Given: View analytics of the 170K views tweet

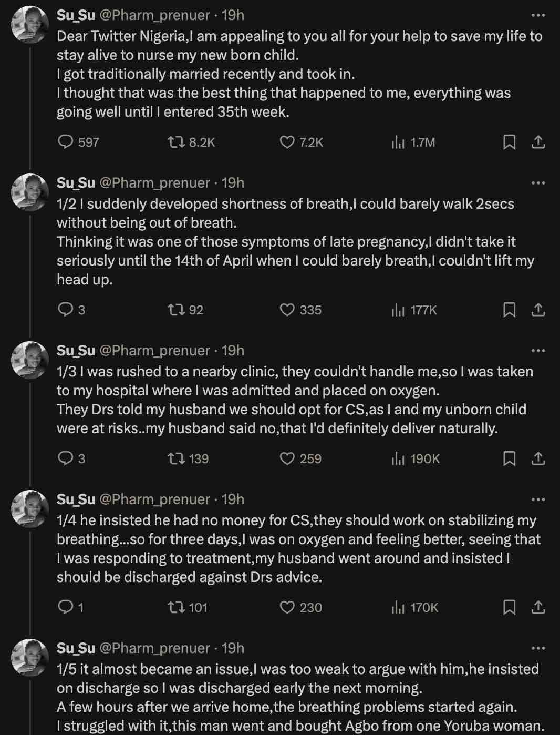Looking at the screenshot, I should pos(399,607).
